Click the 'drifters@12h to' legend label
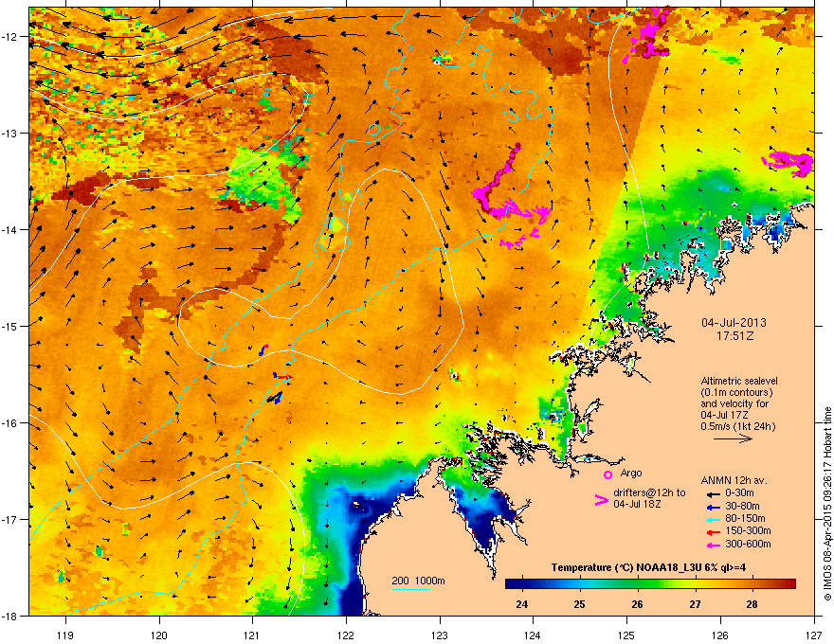The image size is (834, 644). 649,492
